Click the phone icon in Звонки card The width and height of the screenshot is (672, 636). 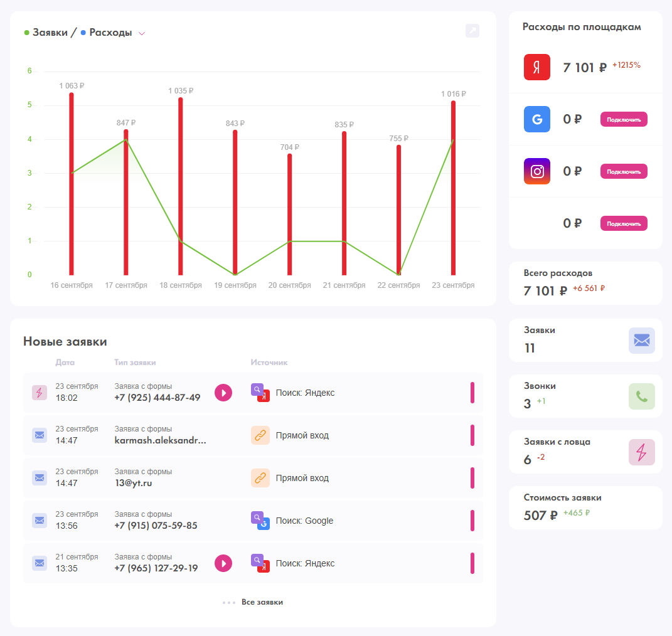tap(642, 396)
